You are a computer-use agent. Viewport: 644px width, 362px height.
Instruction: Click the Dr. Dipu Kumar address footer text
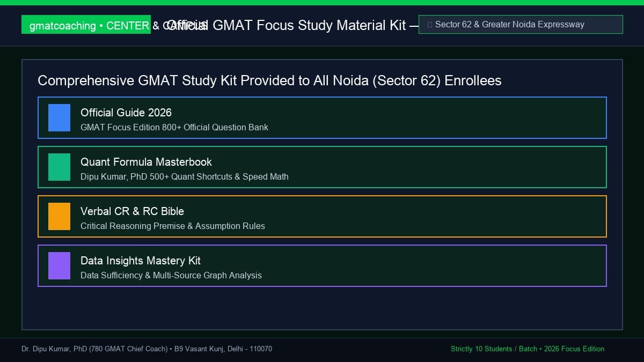pos(147,349)
